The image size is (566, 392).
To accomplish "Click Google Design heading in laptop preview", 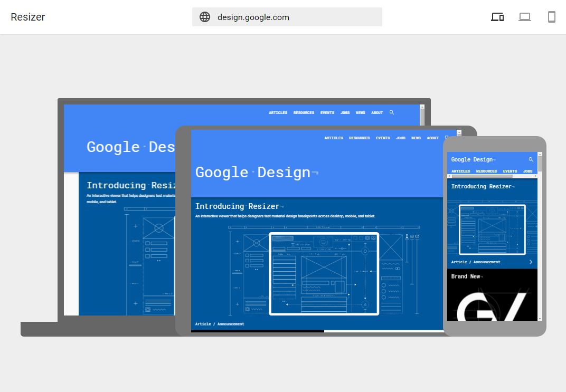I will (x=130, y=147).
